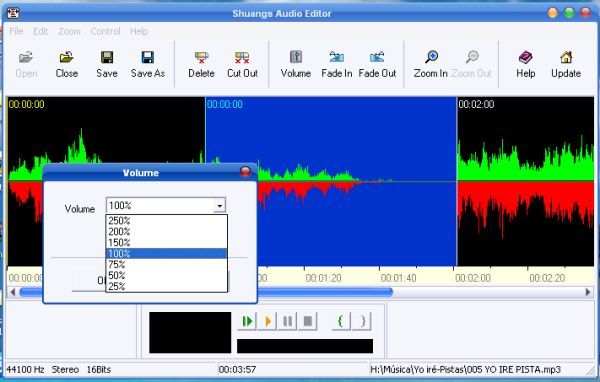Open the Edit menu
Image resolution: width=600 pixels, height=382 pixels.
click(40, 31)
